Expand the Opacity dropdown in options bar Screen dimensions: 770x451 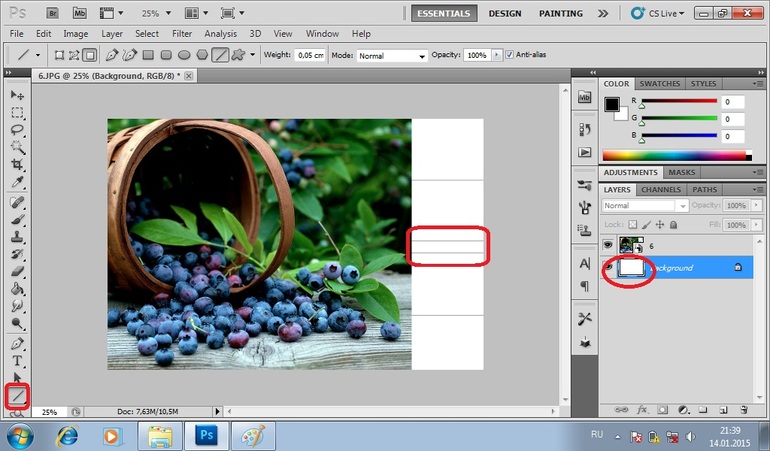[497, 55]
